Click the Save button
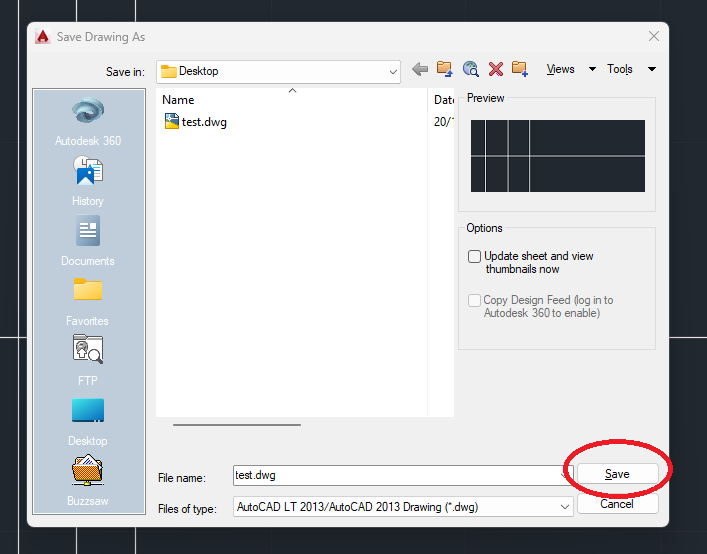 617,474
